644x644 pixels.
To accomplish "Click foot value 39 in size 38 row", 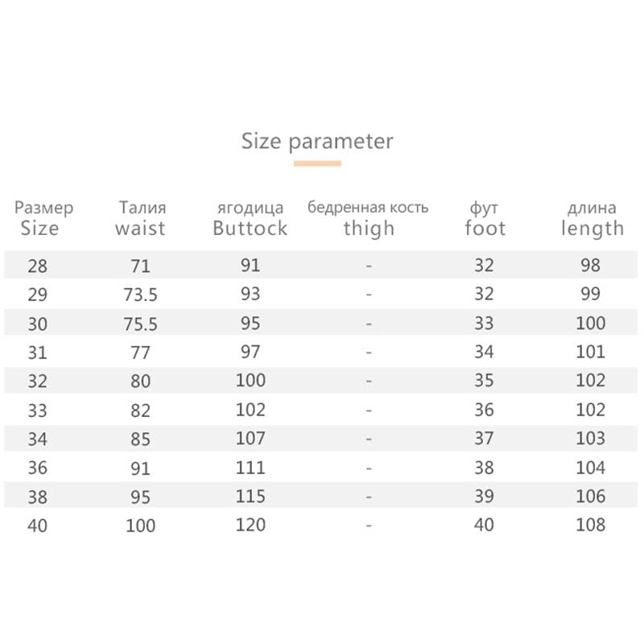I will (x=484, y=497).
